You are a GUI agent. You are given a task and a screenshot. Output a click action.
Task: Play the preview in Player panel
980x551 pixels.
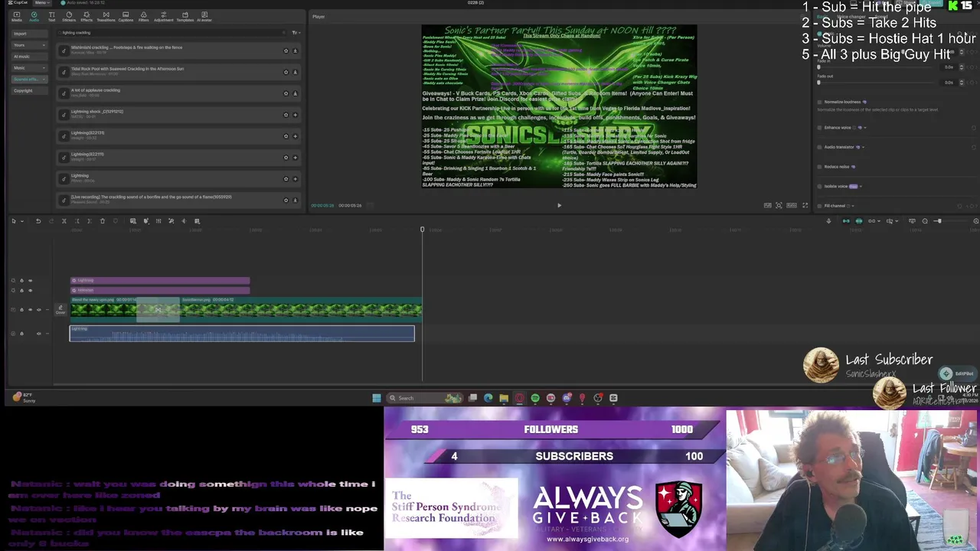pyautogui.click(x=559, y=205)
